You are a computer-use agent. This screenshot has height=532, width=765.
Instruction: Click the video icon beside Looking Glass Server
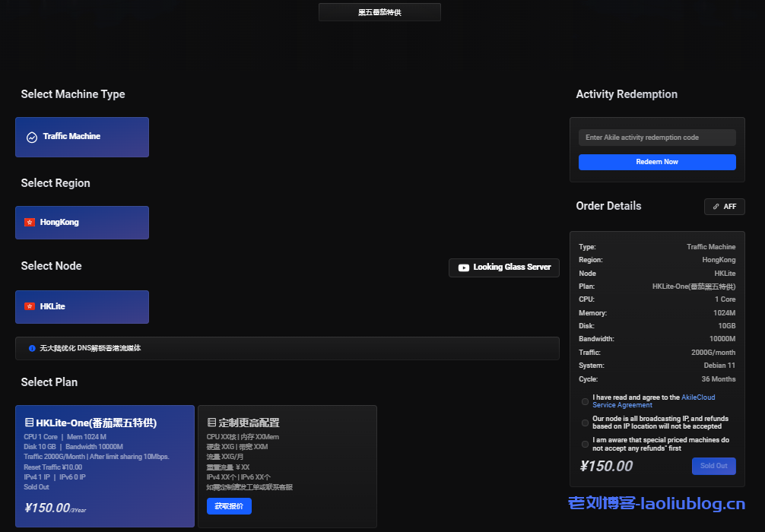pyautogui.click(x=463, y=268)
